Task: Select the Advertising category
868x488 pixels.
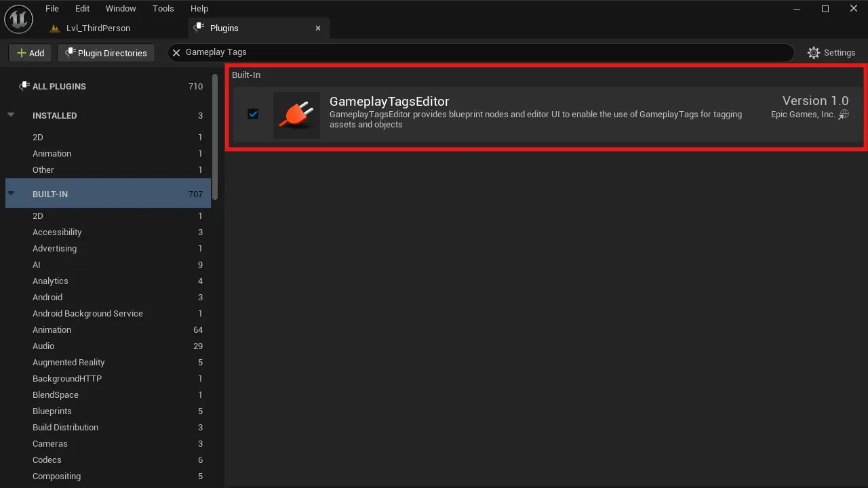Action: 108,248
